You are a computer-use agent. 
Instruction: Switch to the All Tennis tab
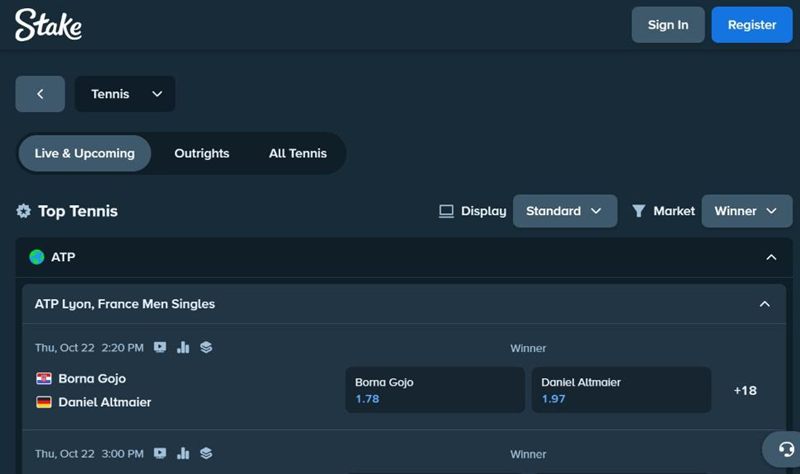tap(297, 153)
